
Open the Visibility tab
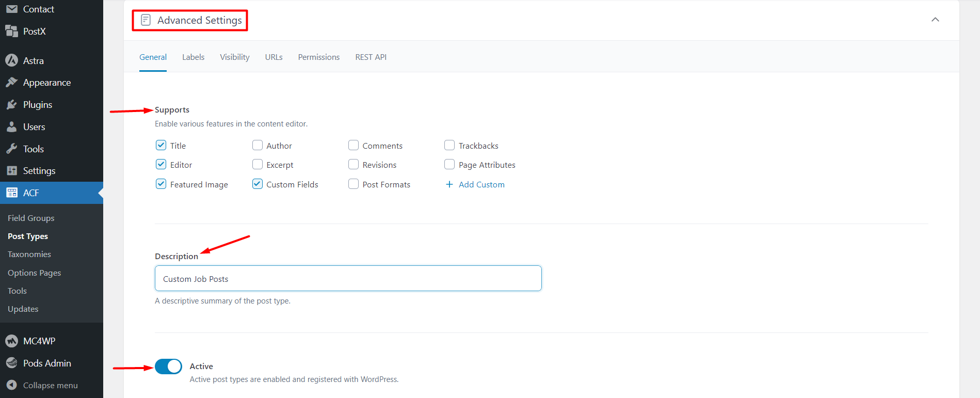[235, 57]
